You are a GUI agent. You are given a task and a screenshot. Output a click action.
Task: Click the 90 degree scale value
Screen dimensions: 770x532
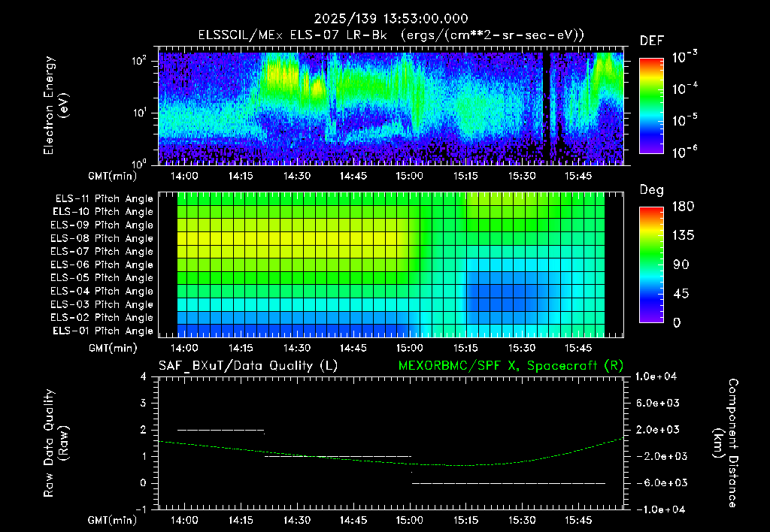(x=681, y=264)
